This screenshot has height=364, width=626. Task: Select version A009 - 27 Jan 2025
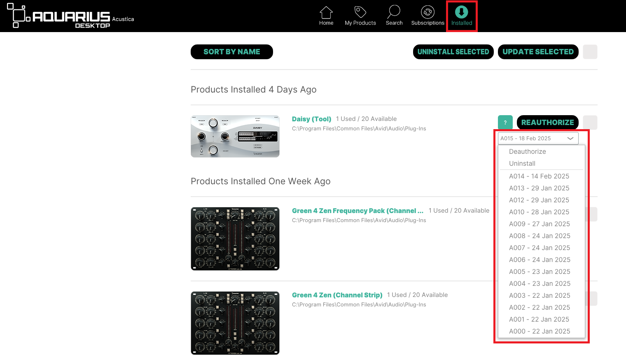(542, 224)
